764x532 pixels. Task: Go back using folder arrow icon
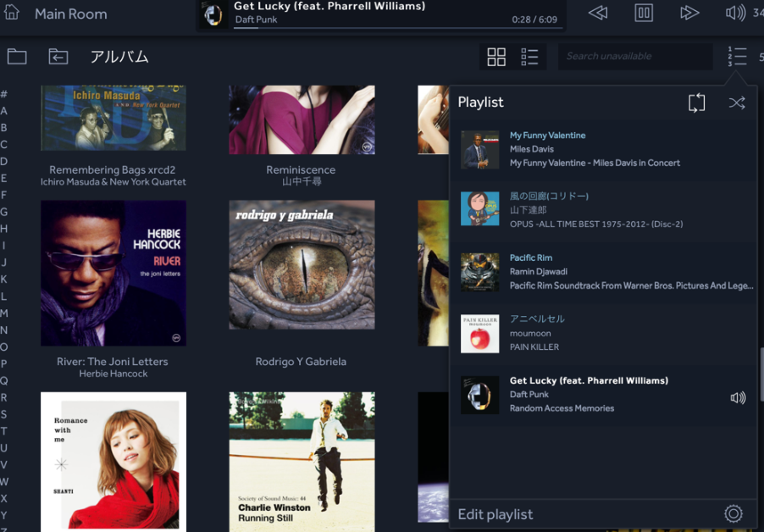[x=58, y=57]
